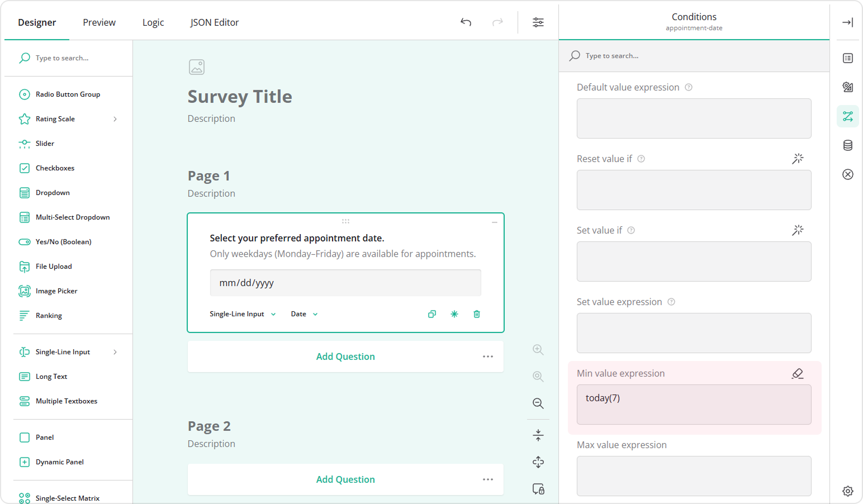Open survey settings sliders icon
This screenshot has width=863, height=504.
[538, 22]
